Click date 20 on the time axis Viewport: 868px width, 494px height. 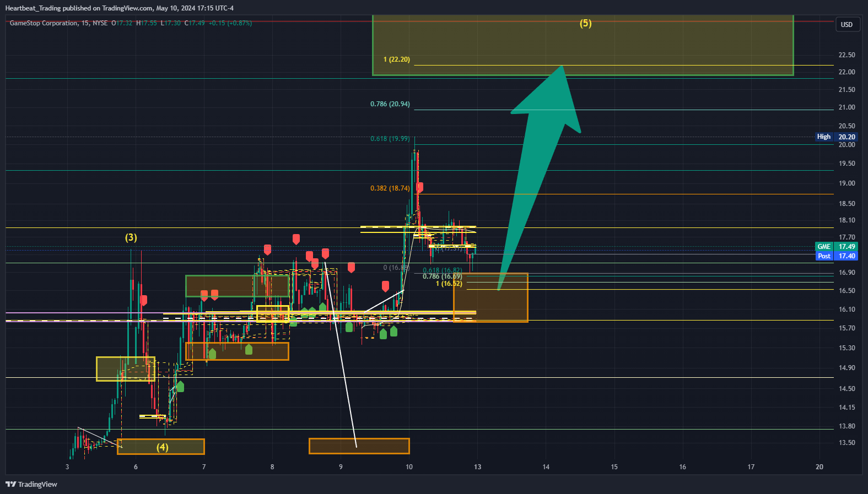tap(820, 467)
